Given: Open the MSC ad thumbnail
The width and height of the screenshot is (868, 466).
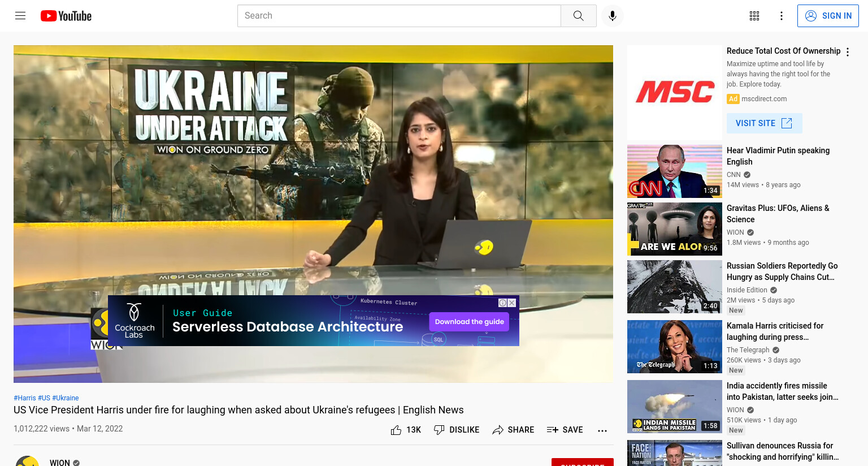Looking at the screenshot, I should [675, 93].
